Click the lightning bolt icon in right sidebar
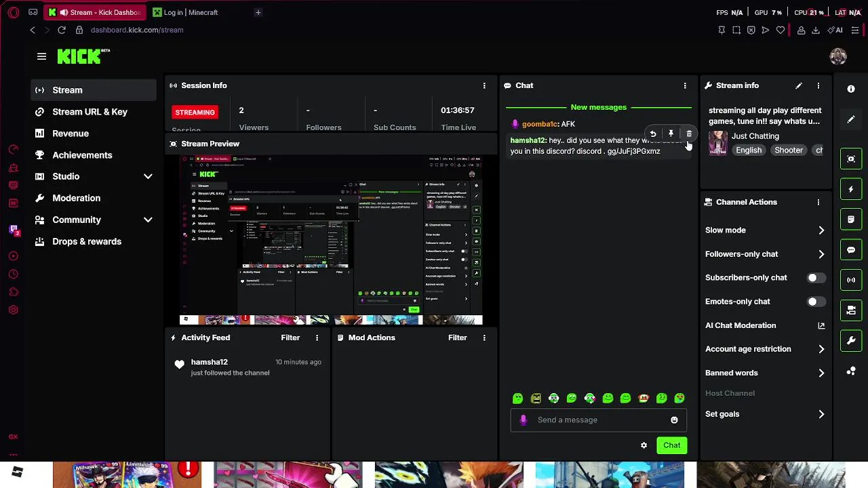 click(851, 189)
